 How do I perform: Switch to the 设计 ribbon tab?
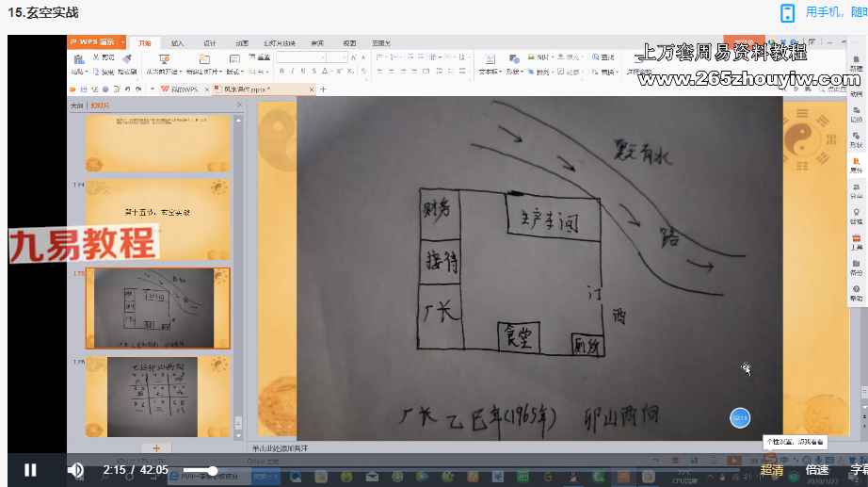(x=209, y=43)
